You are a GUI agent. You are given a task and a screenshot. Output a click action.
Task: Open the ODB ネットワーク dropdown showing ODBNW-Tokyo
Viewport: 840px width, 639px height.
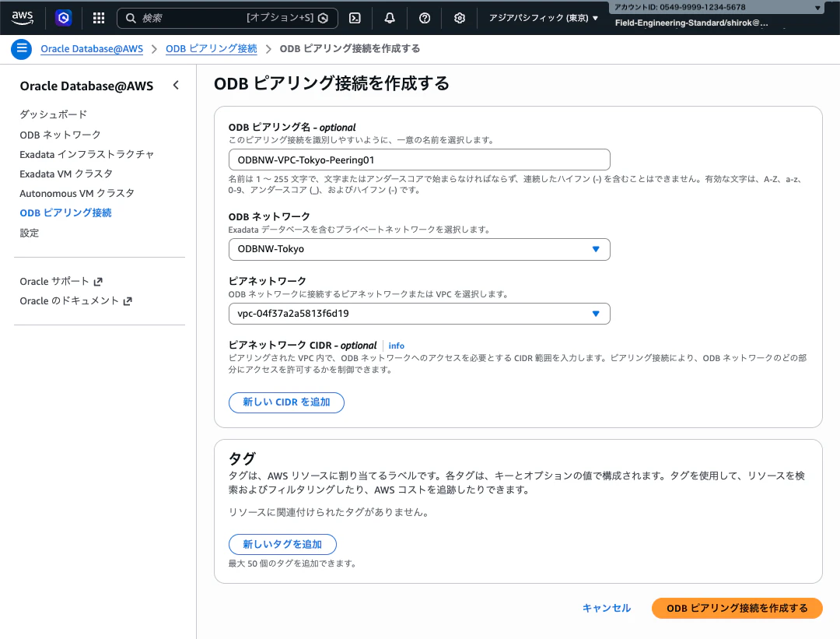[x=419, y=249]
